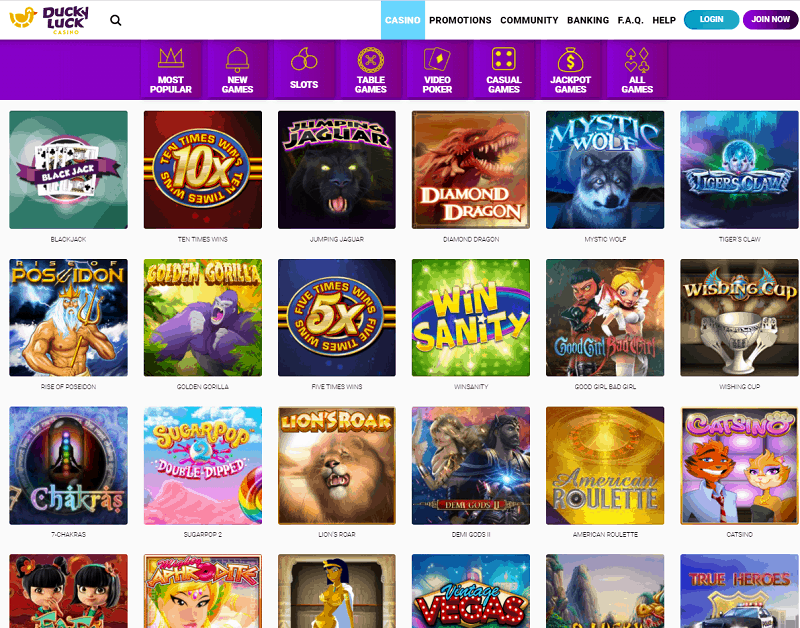Click the Join Now button

coord(770,19)
